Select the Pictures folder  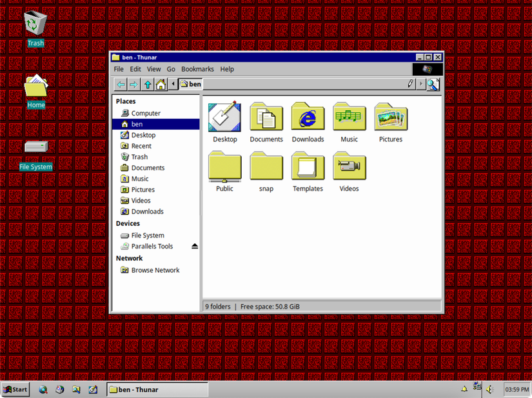pos(390,117)
